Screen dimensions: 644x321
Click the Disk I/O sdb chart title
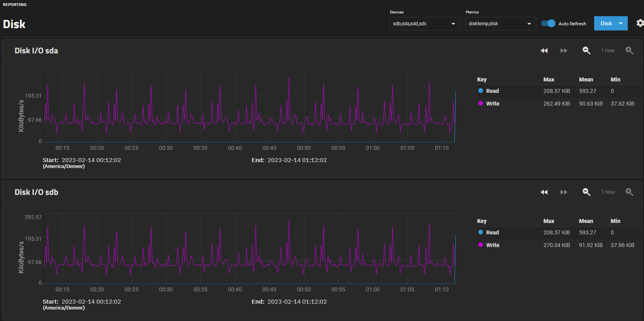pos(36,192)
